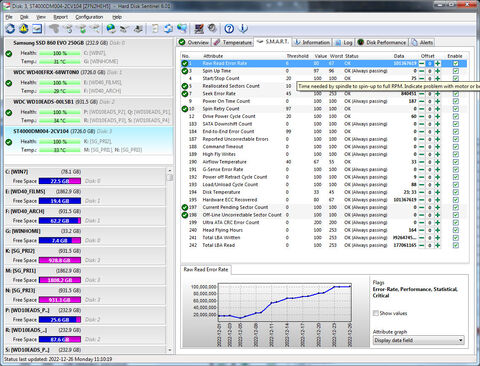Image resolution: width=480 pixels, height=366 pixels.
Task: Click the blue disk panel toolbar icon
Action: pos(37,29)
